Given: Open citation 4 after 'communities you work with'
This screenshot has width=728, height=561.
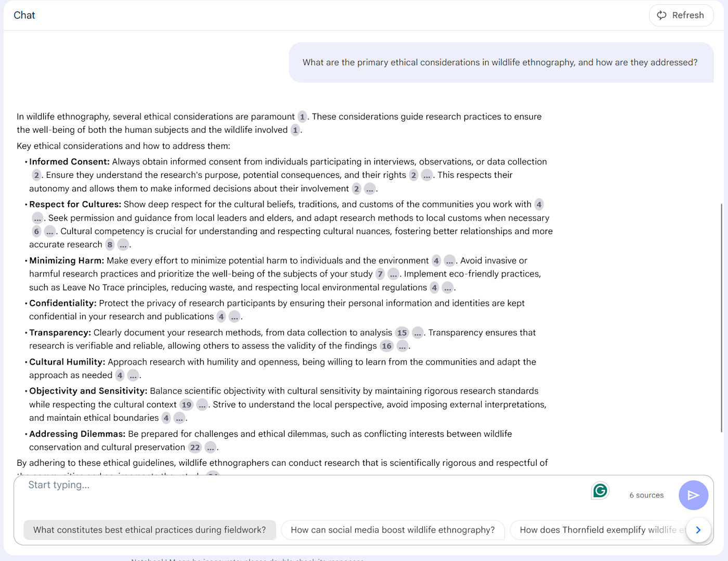Looking at the screenshot, I should point(539,204).
